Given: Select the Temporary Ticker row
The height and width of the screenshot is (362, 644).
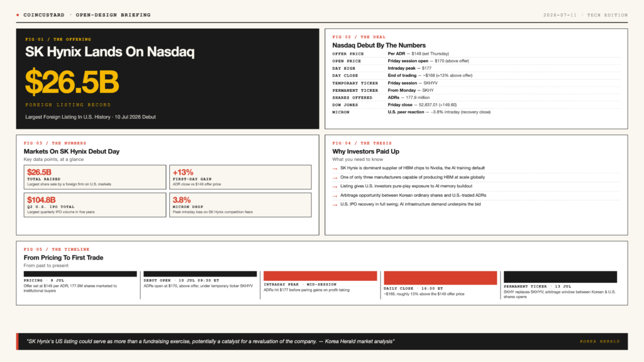Looking at the screenshot, I should (x=476, y=83).
